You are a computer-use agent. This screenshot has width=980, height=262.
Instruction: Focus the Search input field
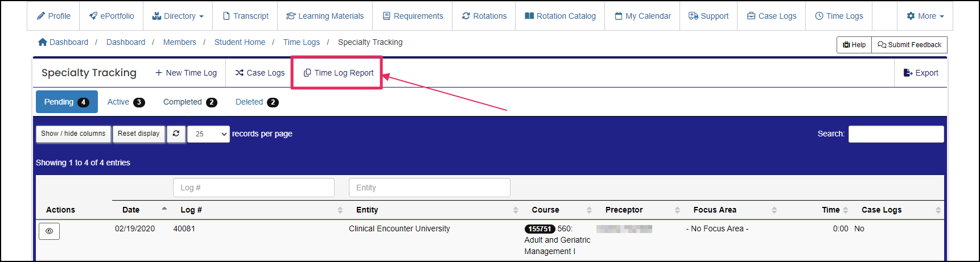pos(896,134)
